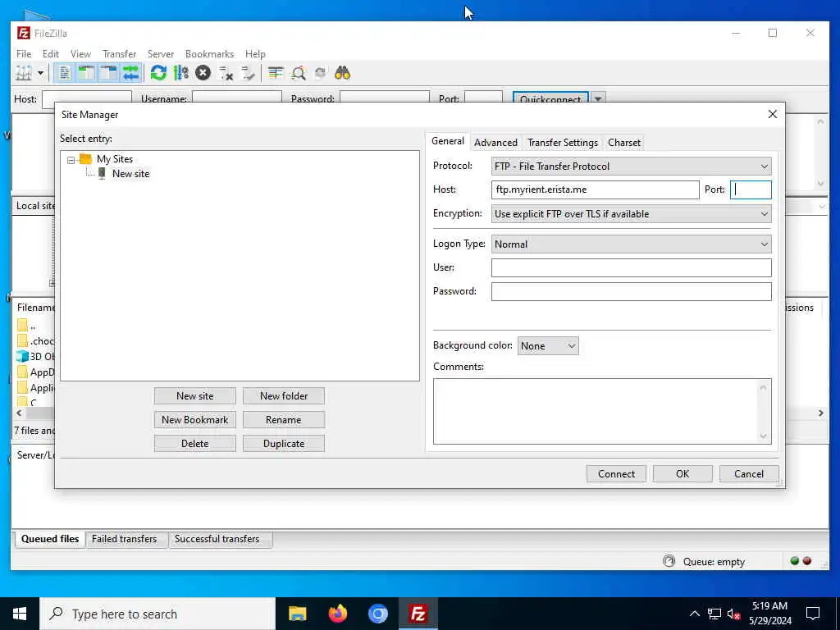Toggle the message log display icon

click(x=65, y=73)
